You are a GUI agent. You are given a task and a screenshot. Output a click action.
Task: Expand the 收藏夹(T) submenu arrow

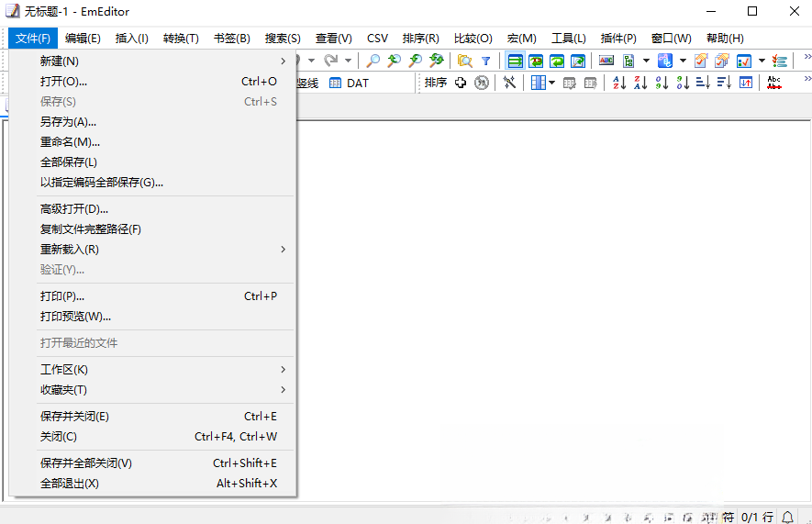pyautogui.click(x=283, y=390)
